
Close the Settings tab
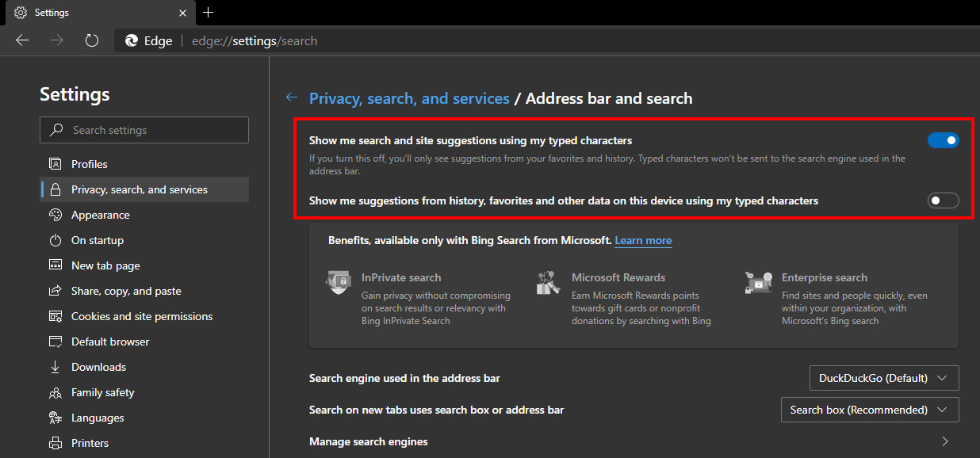(x=182, y=13)
